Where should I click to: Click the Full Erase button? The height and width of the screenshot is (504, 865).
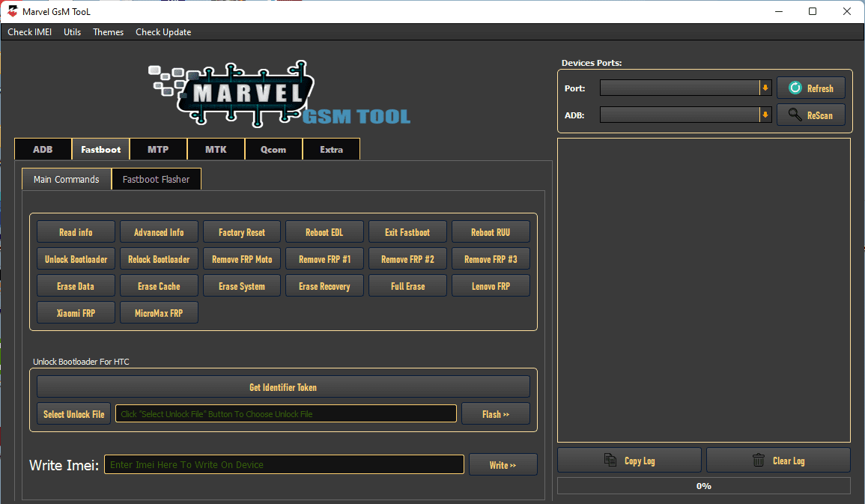tap(407, 286)
